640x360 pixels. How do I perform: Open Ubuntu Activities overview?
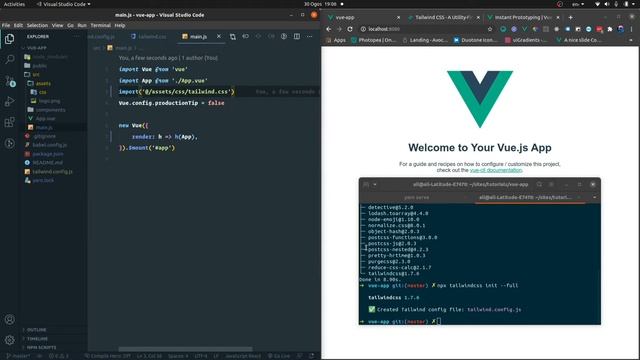[x=14, y=4]
